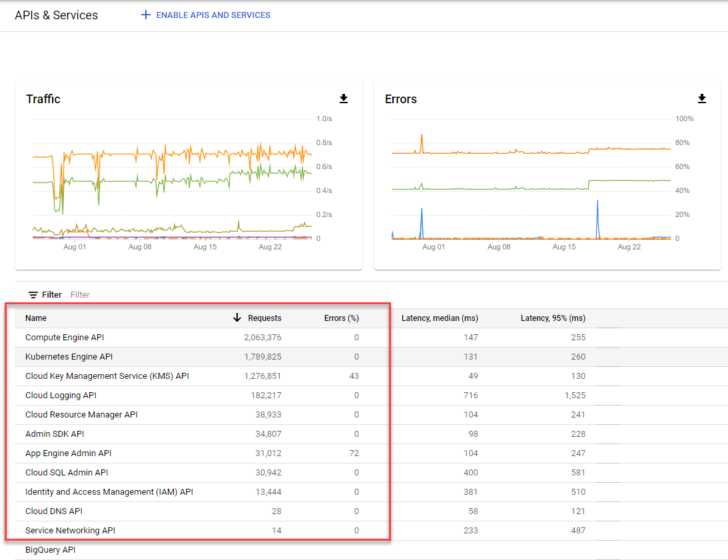Download the Errors chart data
The width and height of the screenshot is (728, 560).
pyautogui.click(x=701, y=99)
